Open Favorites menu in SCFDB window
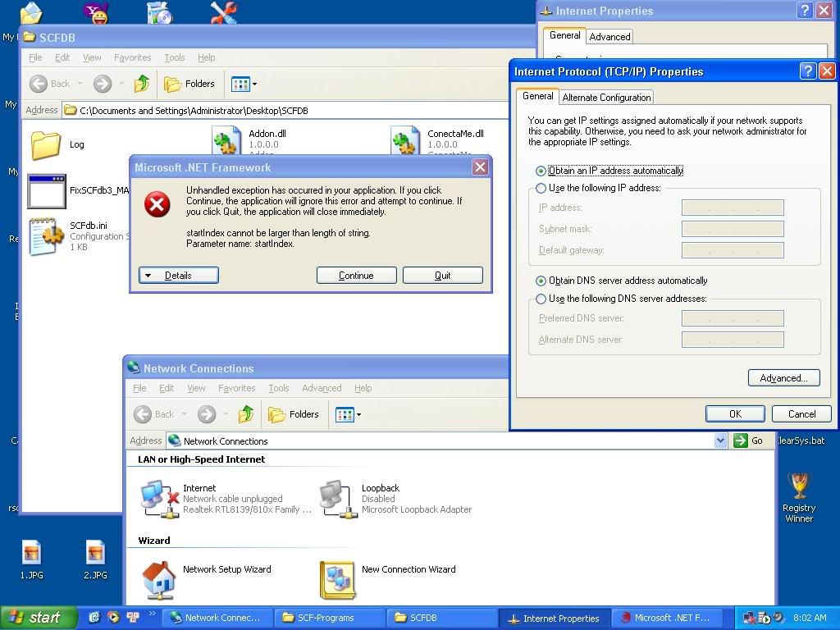This screenshot has height=630, width=840. coord(132,57)
